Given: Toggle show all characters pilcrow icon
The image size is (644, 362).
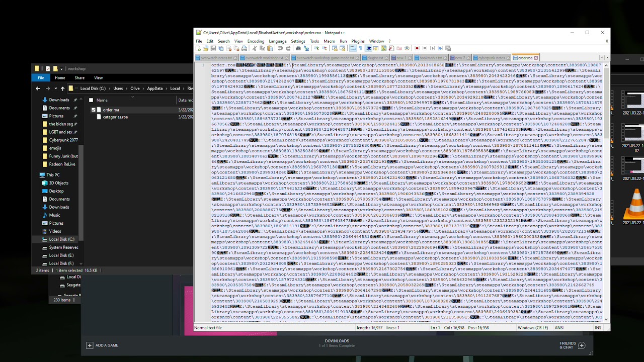Looking at the screenshot, I should (360, 48).
